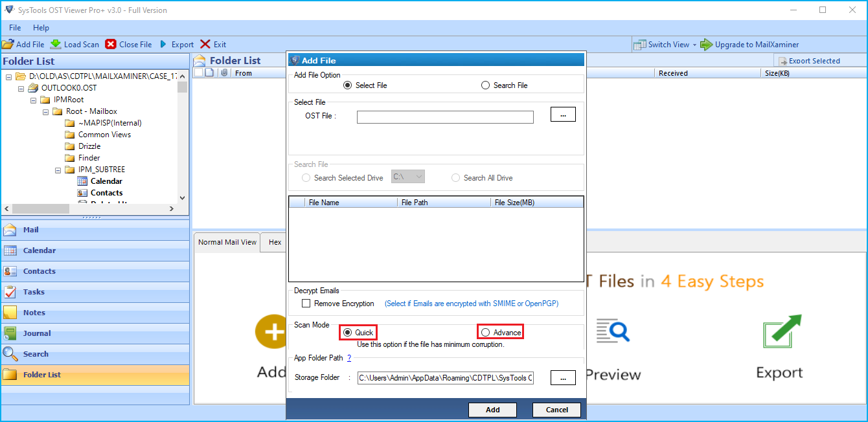Click the OST File browse button

tap(563, 115)
